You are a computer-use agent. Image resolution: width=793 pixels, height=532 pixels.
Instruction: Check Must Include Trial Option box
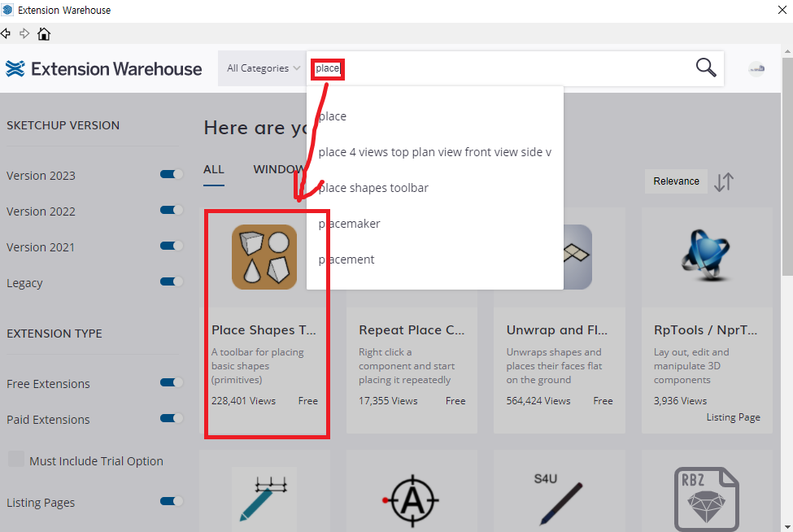click(16, 459)
